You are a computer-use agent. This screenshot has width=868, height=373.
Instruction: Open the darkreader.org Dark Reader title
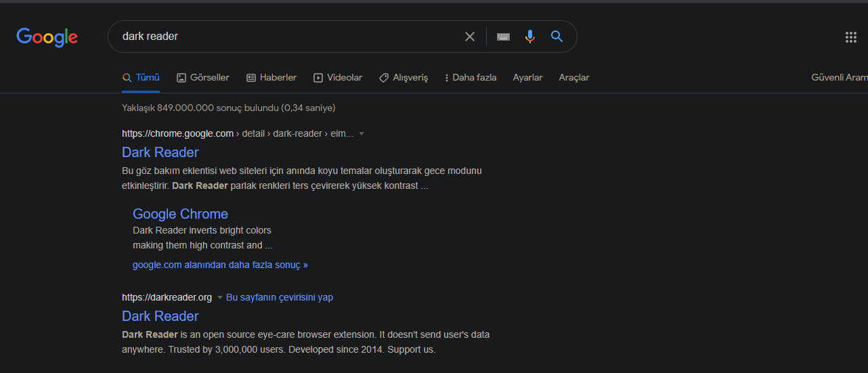click(x=160, y=316)
